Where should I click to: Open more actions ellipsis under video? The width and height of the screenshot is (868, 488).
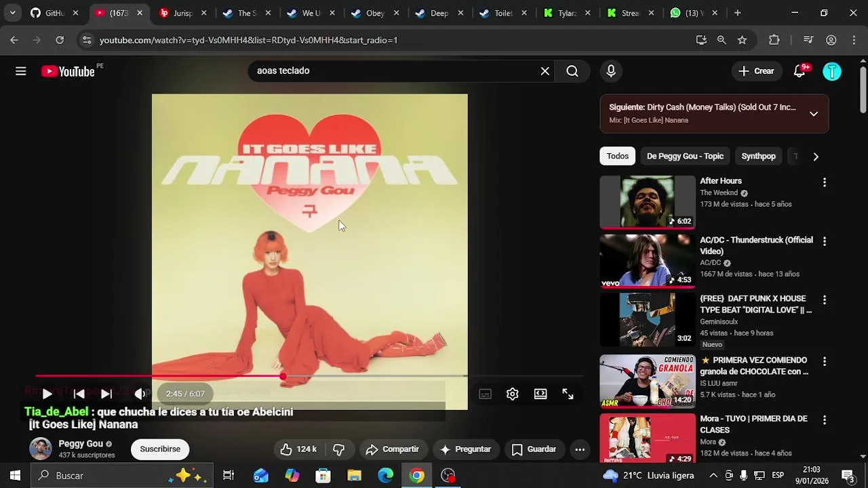(580, 449)
